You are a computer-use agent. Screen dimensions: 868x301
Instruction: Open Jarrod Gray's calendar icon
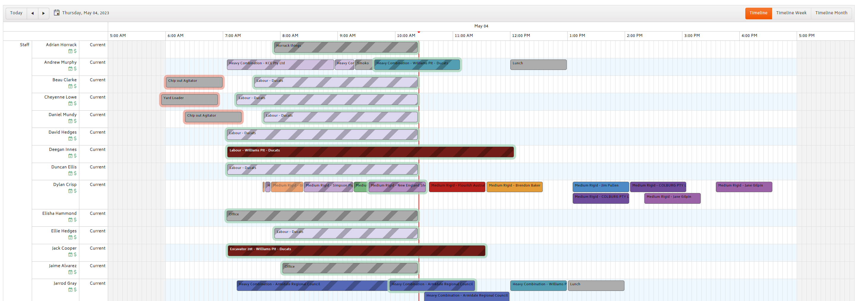pos(70,289)
